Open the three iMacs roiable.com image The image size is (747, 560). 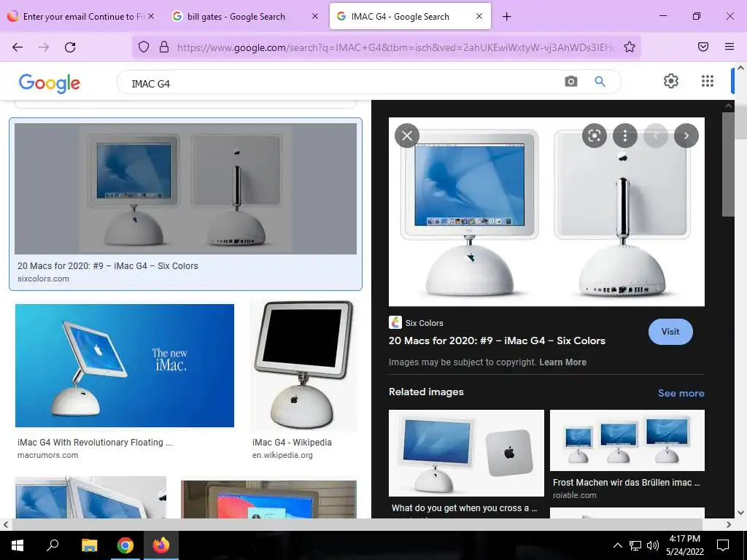pos(627,440)
